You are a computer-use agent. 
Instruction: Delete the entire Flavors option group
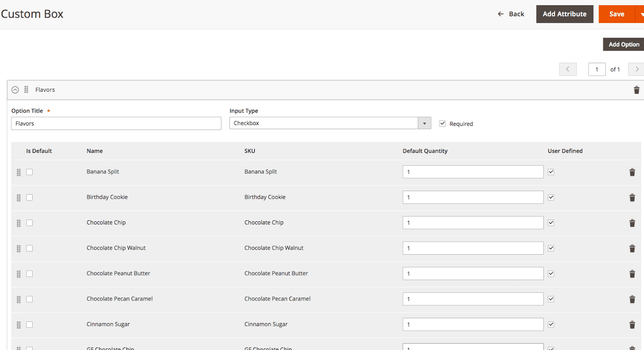[x=636, y=90]
